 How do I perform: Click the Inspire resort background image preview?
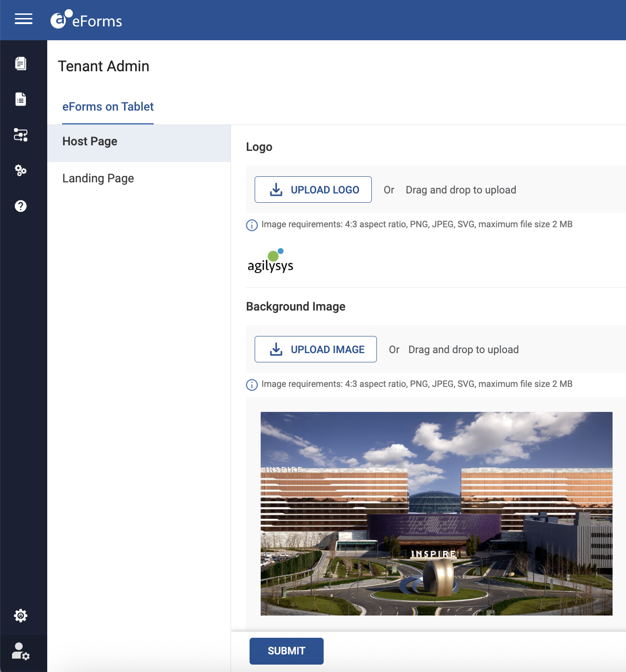[437, 514]
